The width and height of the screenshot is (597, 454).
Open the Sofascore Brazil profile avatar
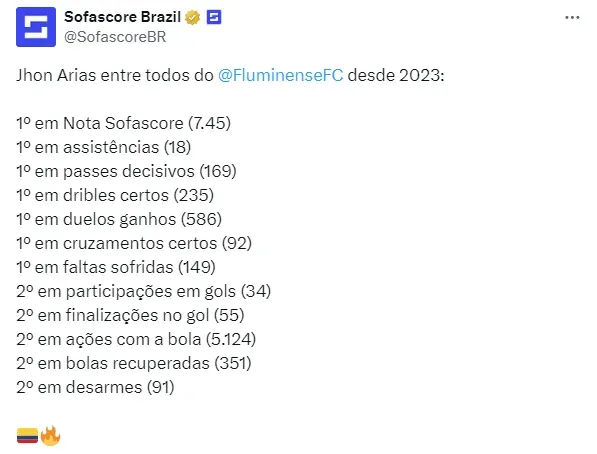36,27
